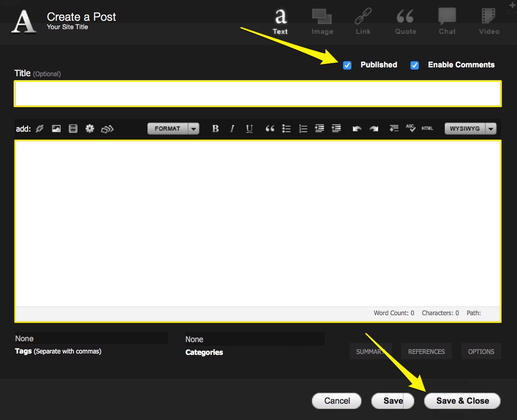
Task: Click the undo arrow icon
Action: tap(357, 129)
